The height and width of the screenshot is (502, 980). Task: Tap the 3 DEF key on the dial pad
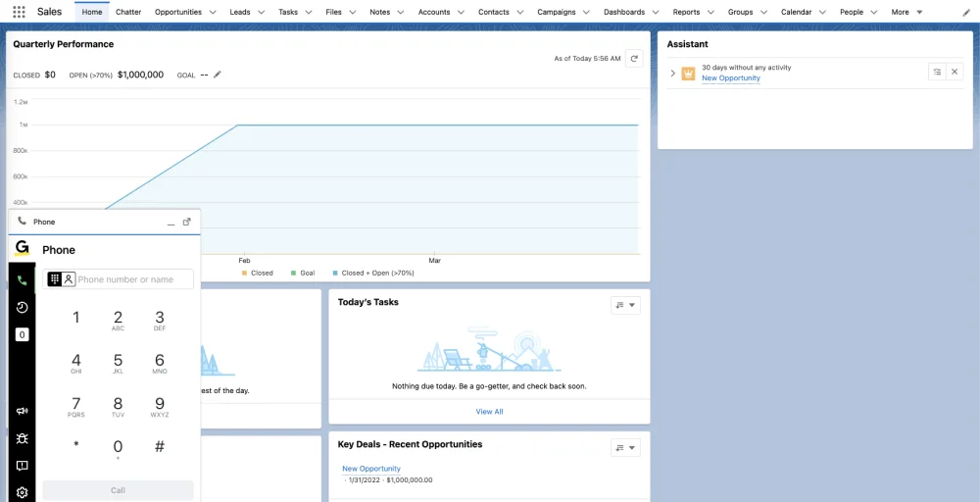[x=160, y=321]
